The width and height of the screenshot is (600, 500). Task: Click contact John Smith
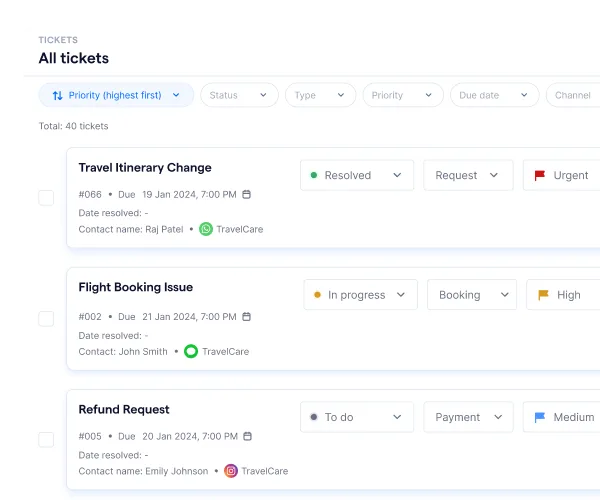(x=143, y=351)
